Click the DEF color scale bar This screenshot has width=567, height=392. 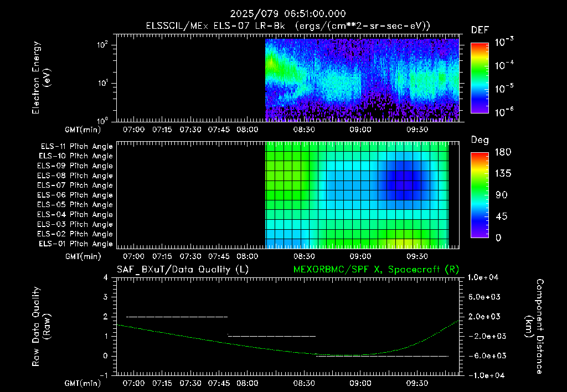click(480, 78)
